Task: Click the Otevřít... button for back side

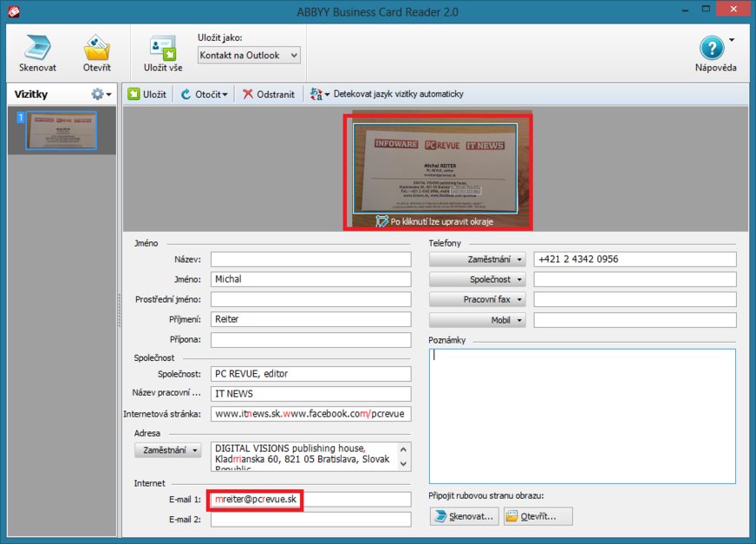Action: tap(538, 516)
